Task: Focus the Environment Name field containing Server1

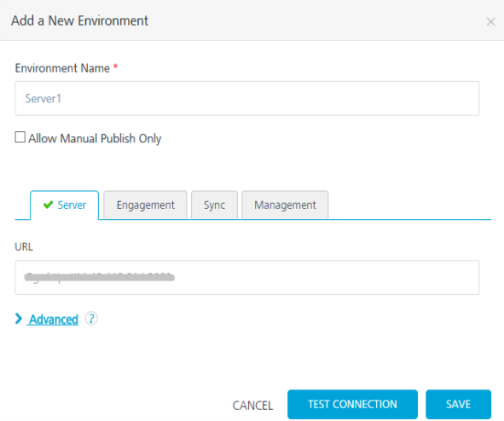Action: tap(246, 98)
